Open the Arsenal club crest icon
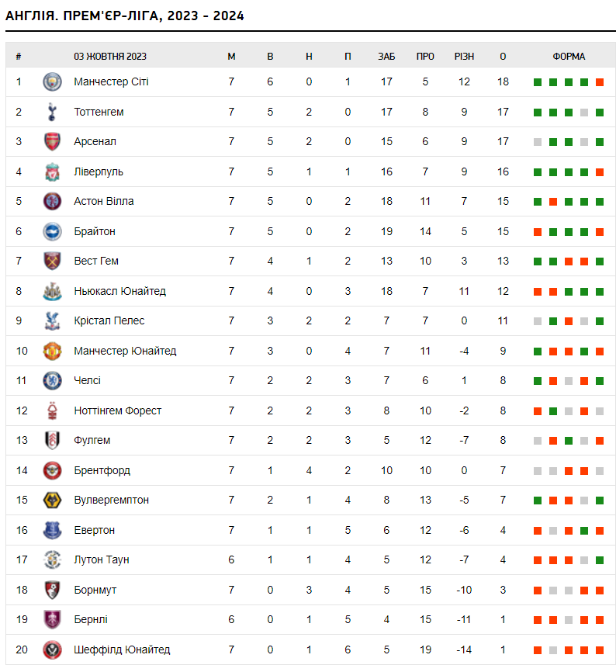Viewport: 616px width, 672px height. pos(52,141)
